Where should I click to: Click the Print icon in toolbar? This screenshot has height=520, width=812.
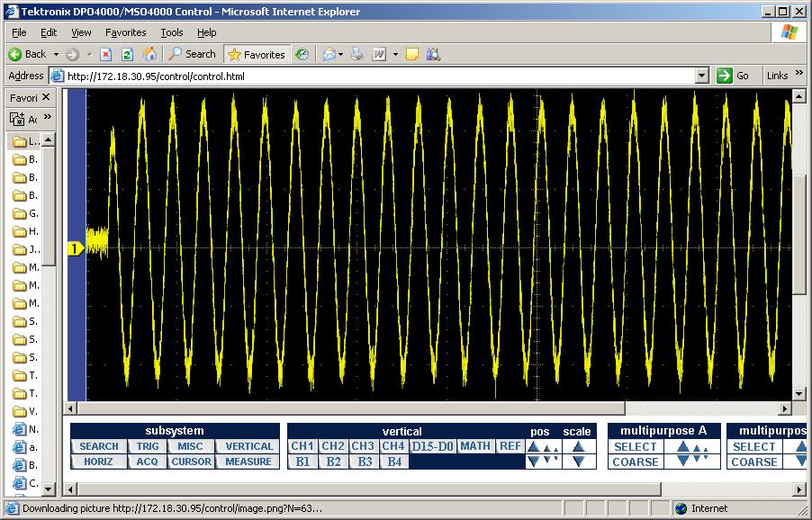[x=357, y=54]
